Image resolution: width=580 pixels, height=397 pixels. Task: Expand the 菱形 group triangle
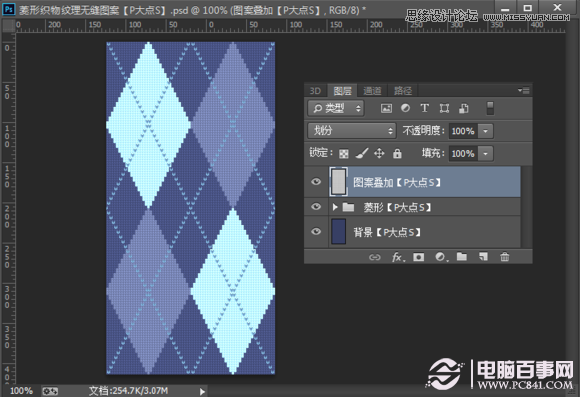click(x=335, y=207)
